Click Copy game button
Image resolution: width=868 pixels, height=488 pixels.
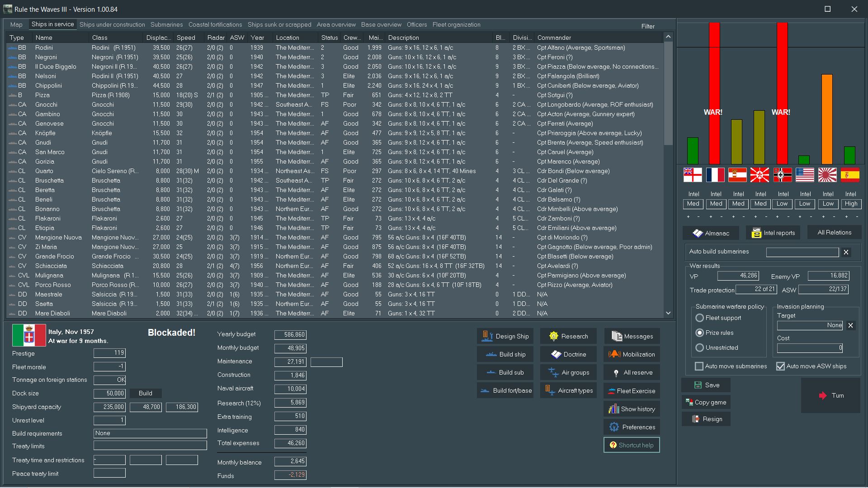(x=706, y=402)
